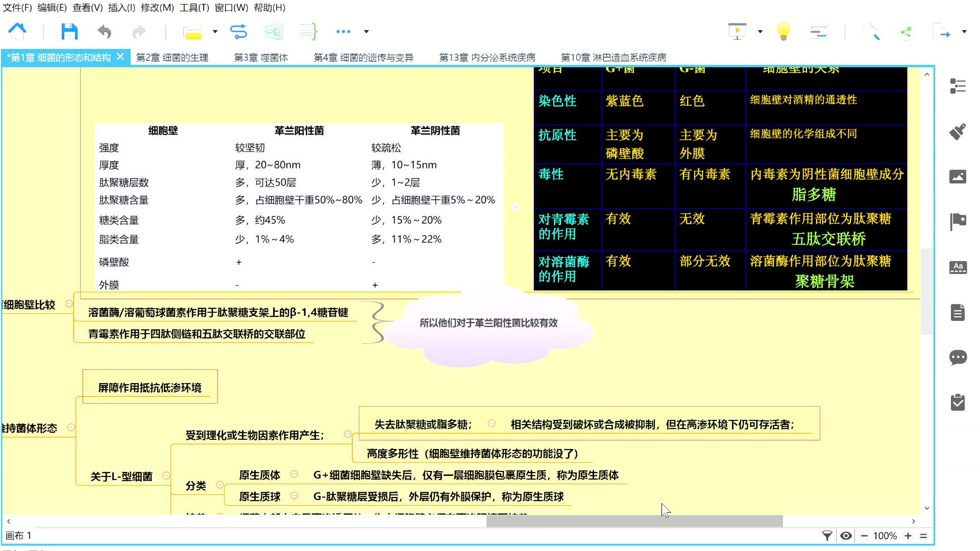Open the task info panel in sidebar
This screenshot has height=551, width=980.
click(958, 402)
